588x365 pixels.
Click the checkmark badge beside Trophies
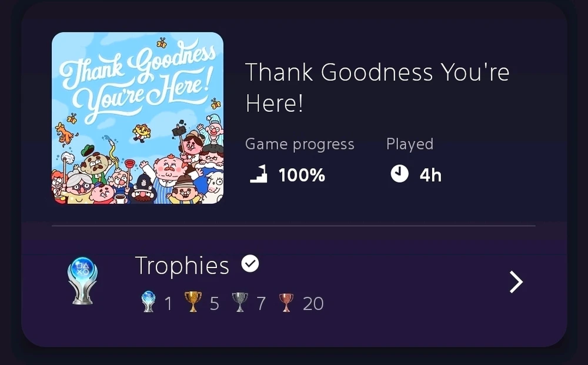250,264
